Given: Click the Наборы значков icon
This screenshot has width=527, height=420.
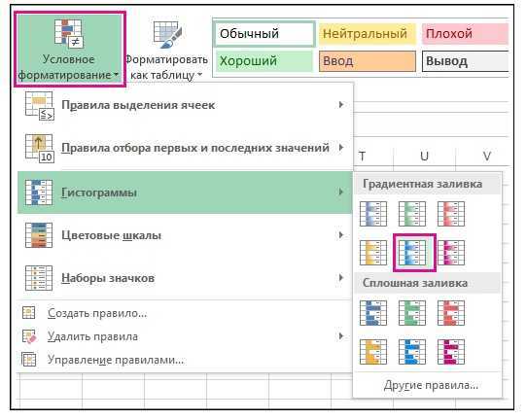Looking at the screenshot, I should tap(39, 278).
